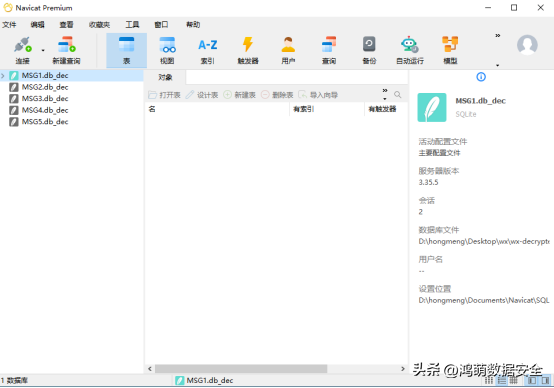Open the Index (索引) A-Z icon
This screenshot has width=554, height=388.
[x=208, y=51]
